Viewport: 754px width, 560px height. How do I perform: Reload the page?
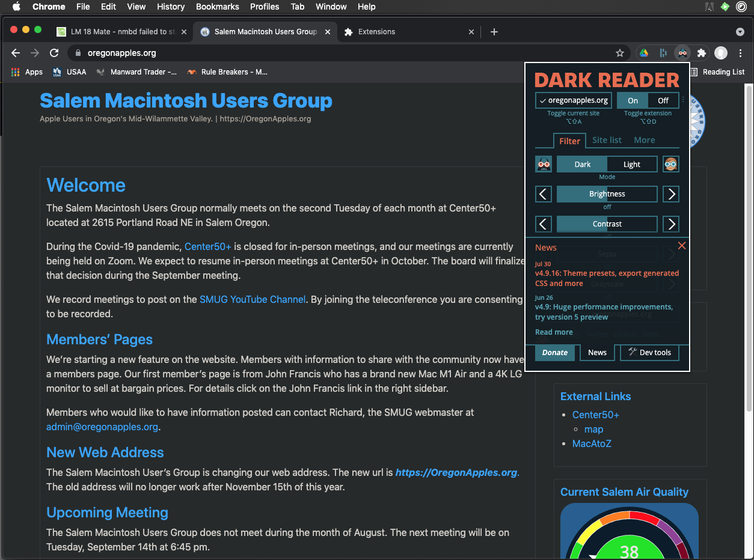54,53
